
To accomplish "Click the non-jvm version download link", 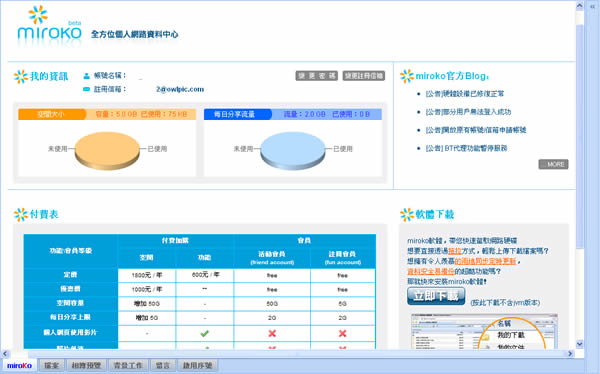I will pyautogui.click(x=505, y=302).
